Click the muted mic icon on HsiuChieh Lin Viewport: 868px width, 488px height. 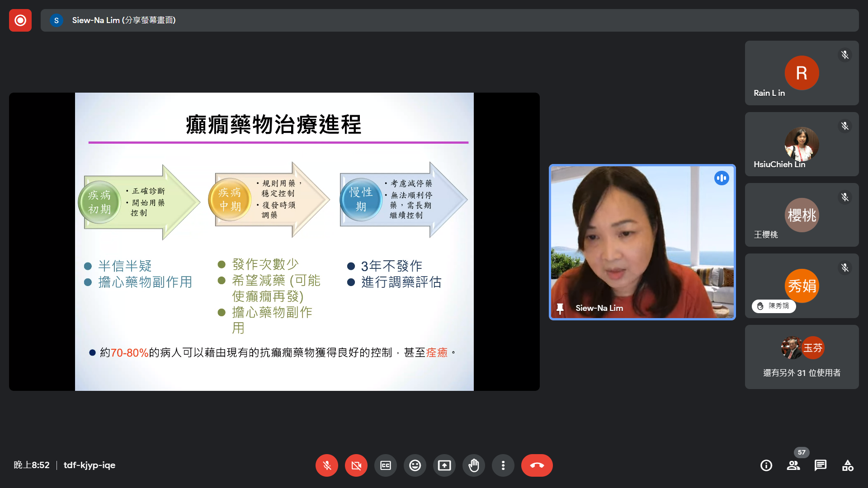click(844, 126)
